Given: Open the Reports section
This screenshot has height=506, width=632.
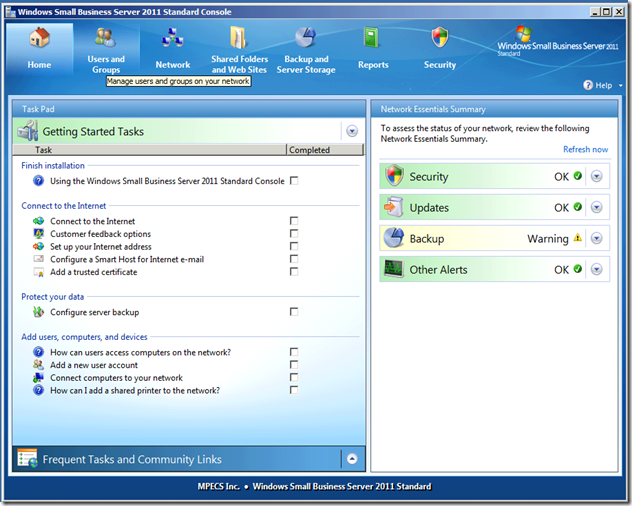Looking at the screenshot, I should pyautogui.click(x=372, y=40).
